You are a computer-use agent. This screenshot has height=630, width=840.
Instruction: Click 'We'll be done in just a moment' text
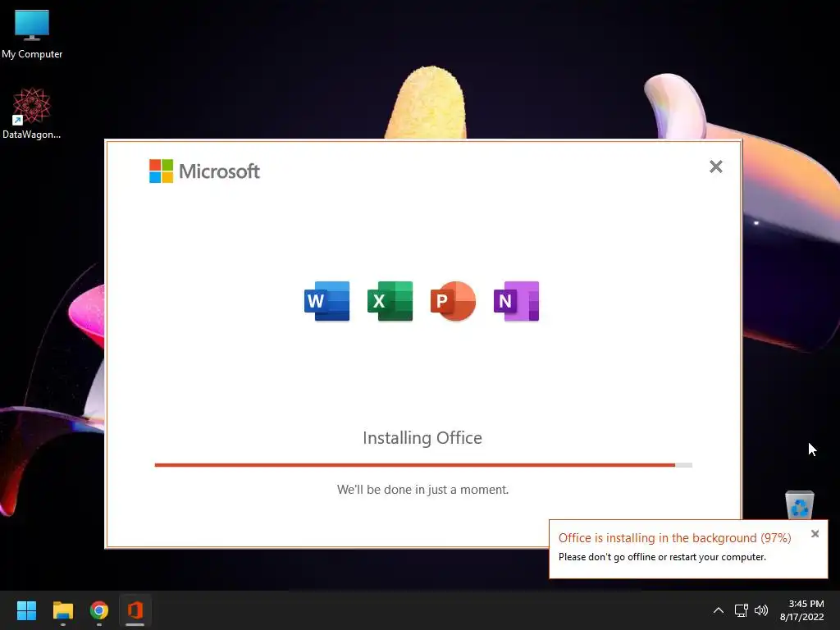(422, 489)
